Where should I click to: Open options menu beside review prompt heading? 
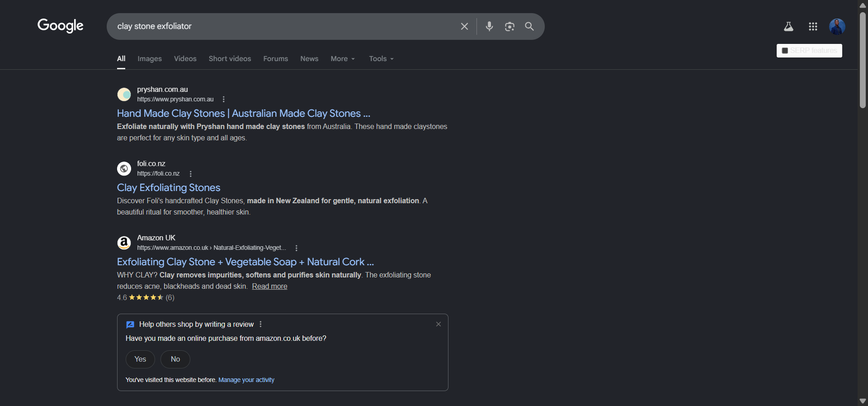(x=260, y=324)
